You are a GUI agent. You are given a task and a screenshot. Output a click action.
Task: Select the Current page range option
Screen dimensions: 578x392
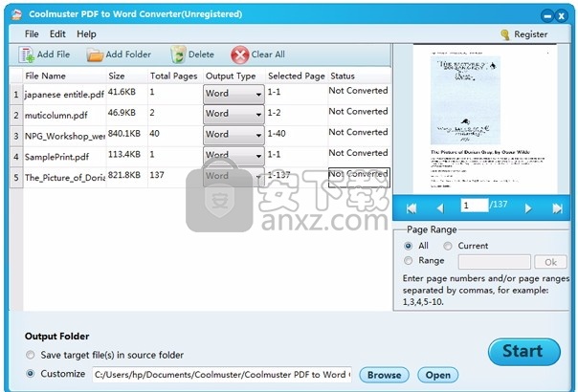tap(448, 246)
